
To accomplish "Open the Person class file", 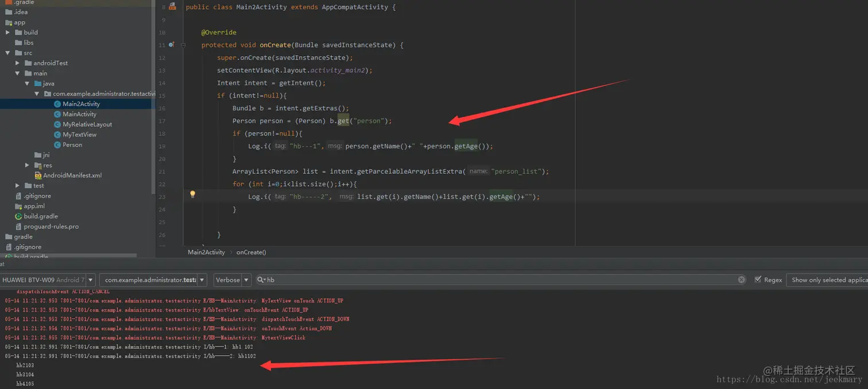I will click(x=72, y=145).
